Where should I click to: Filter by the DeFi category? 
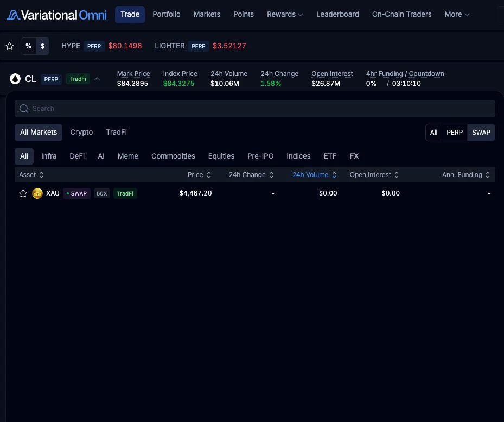77,156
